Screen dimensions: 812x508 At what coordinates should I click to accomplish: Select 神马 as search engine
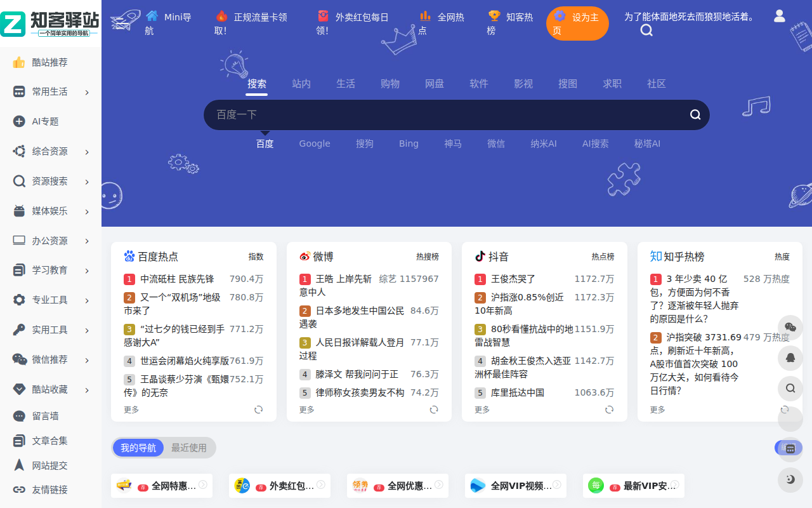(x=453, y=144)
